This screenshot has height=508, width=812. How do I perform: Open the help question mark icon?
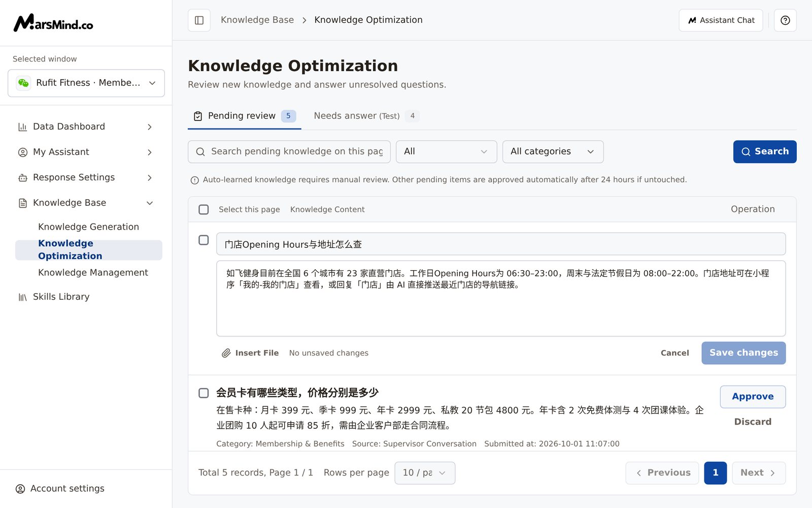coord(785,20)
